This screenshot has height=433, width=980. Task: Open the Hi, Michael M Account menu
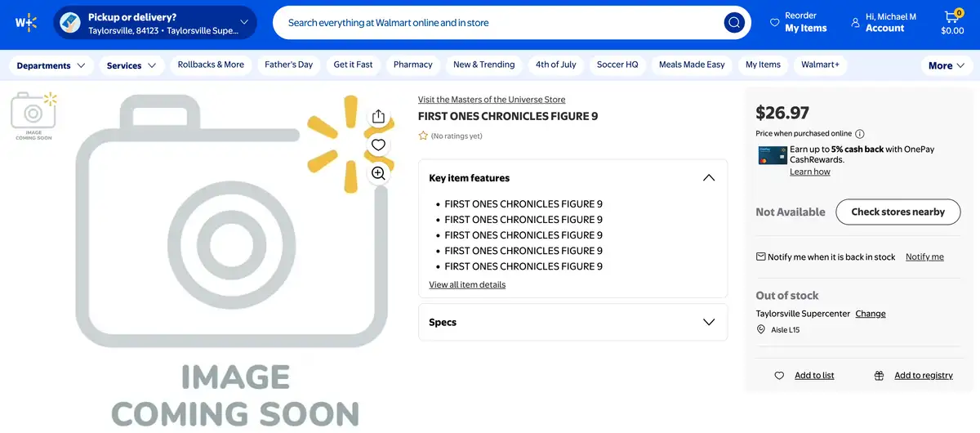[884, 22]
